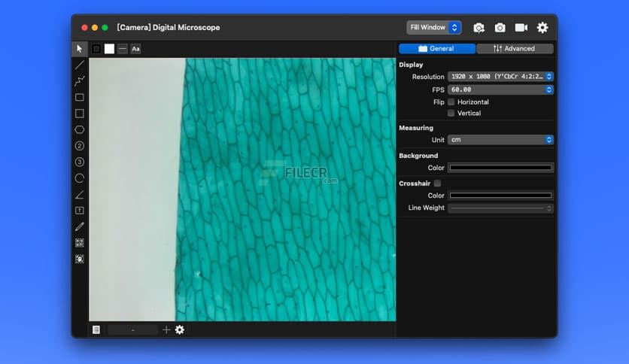Choose the hexagon polygon tool
629x364 pixels.
pyautogui.click(x=80, y=130)
